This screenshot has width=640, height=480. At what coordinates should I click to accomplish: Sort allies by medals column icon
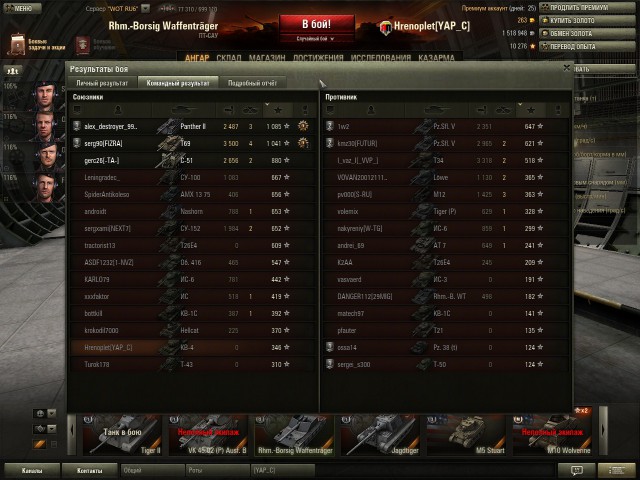click(304, 110)
